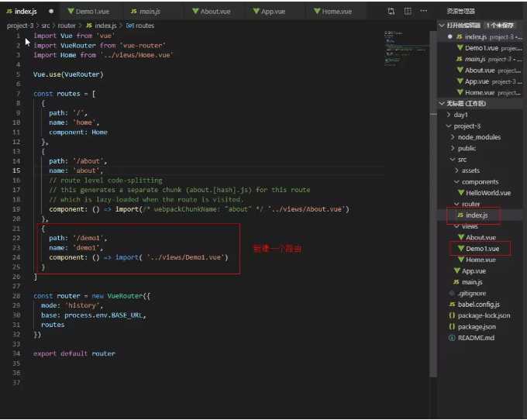Click the split editor icon
The image size is (527, 420).
(408, 11)
